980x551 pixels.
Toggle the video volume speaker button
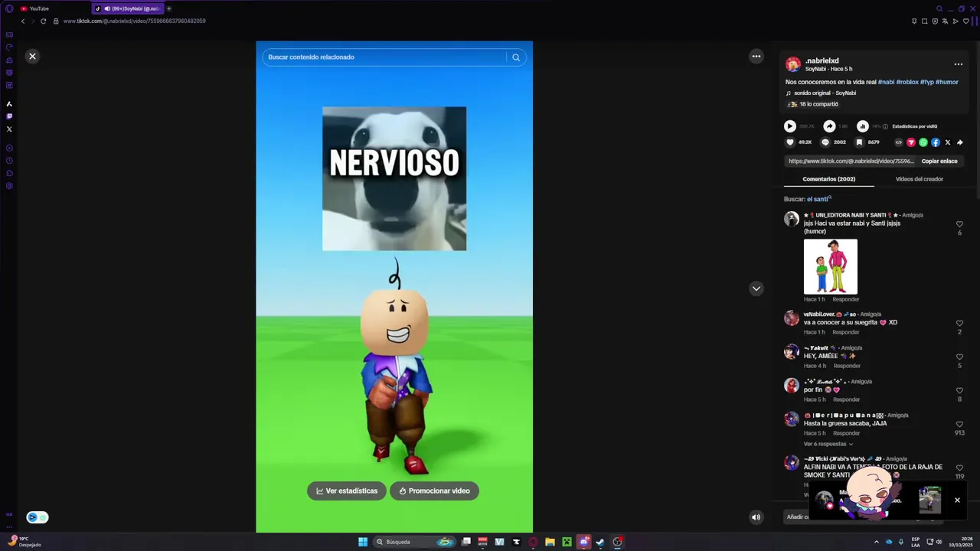(756, 517)
